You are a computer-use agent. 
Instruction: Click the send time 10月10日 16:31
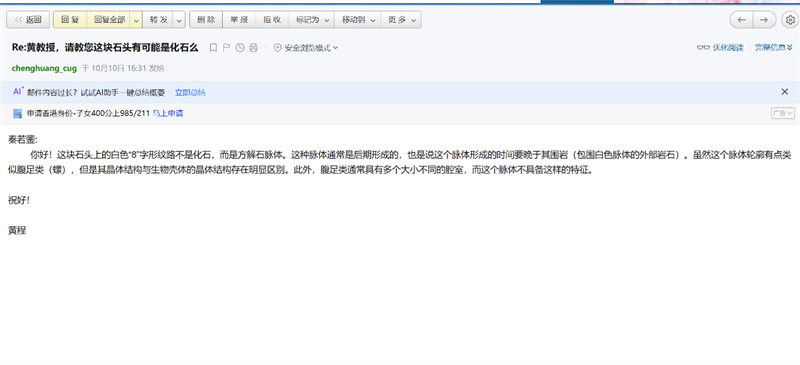click(x=119, y=68)
